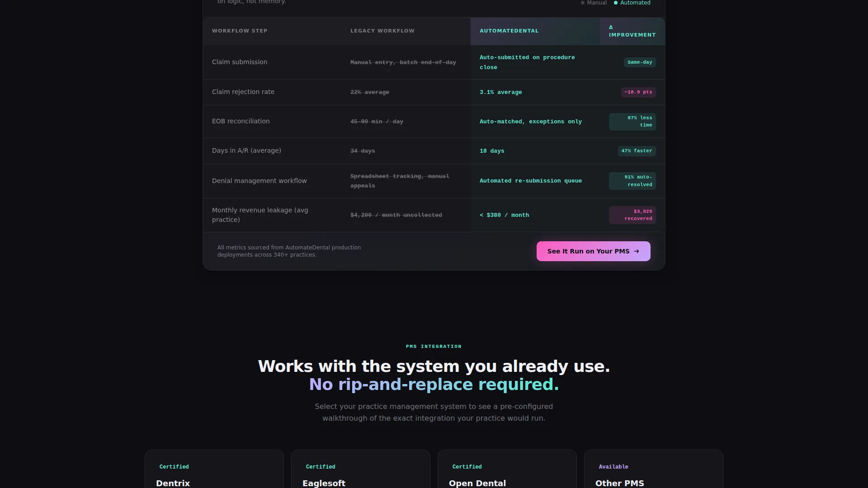This screenshot has height=488, width=868.
Task: Click the Available tag on Other PMS
Action: (613, 467)
